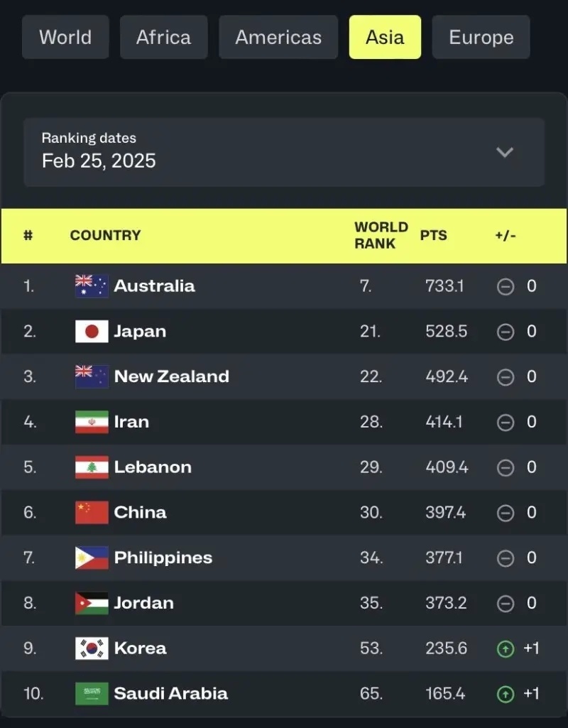Viewport: 568px width, 728px height.
Task: Click the Japan flag icon
Action: (x=92, y=332)
